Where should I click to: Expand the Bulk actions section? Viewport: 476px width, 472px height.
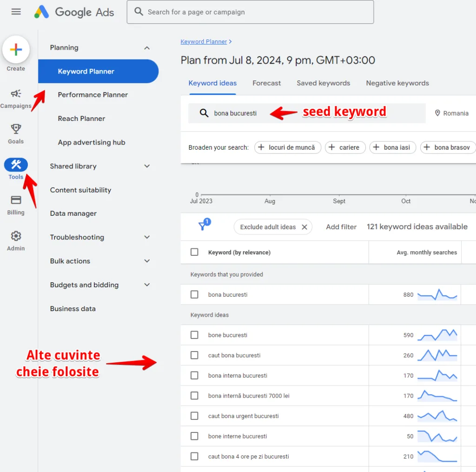(147, 261)
